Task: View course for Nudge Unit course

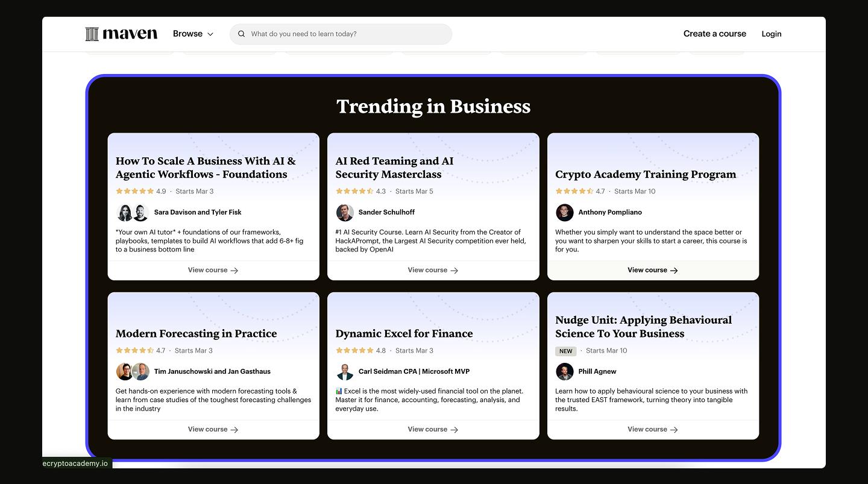Action: [653, 429]
